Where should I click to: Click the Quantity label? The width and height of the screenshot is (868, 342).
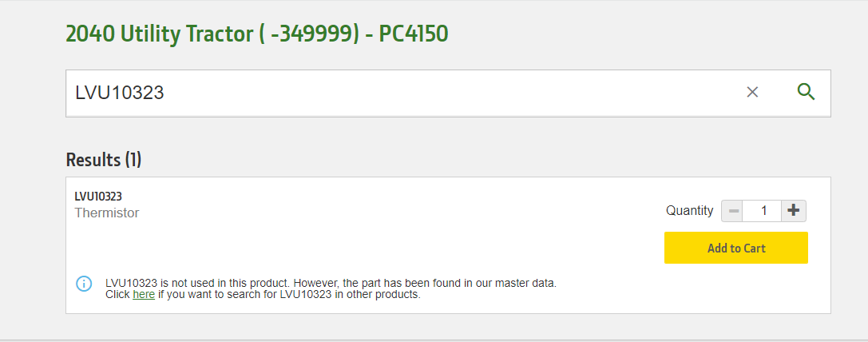(689, 211)
